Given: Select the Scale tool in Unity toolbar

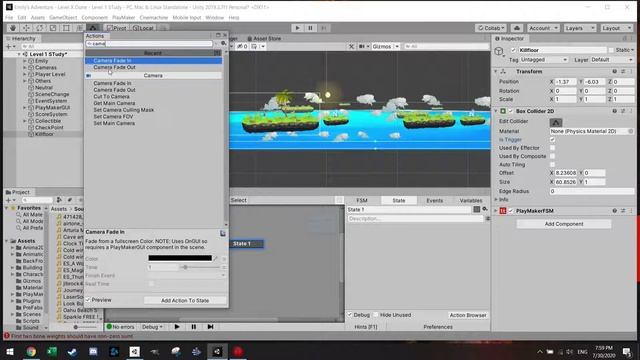Looking at the screenshot, I should [x=53, y=28].
